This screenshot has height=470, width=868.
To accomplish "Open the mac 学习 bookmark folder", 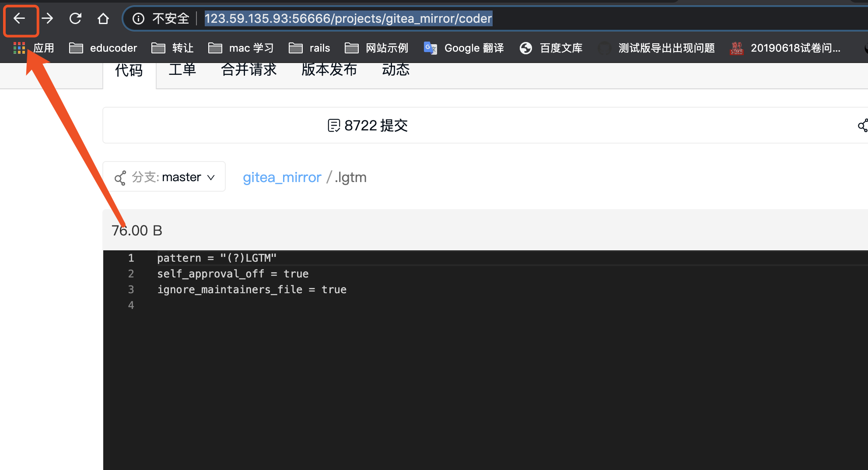I will [x=241, y=48].
